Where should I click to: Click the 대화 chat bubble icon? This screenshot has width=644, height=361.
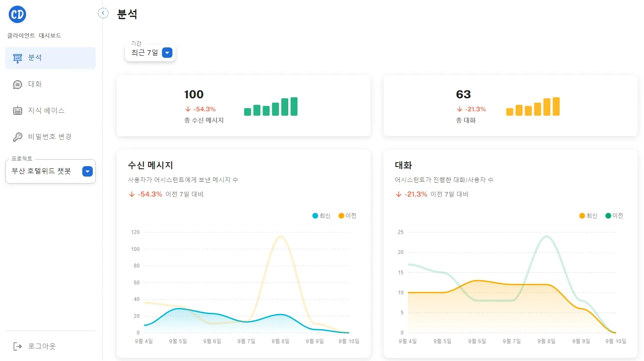coord(17,84)
